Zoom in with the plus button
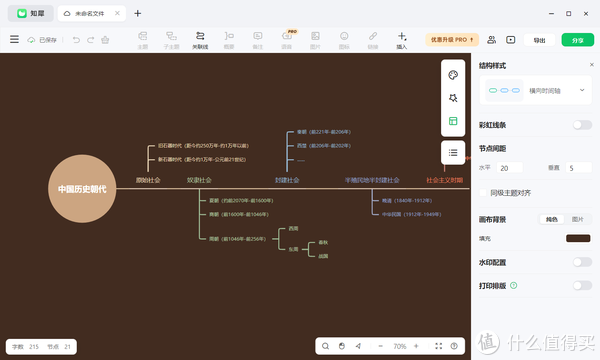This screenshot has width=600, height=360. [416, 346]
